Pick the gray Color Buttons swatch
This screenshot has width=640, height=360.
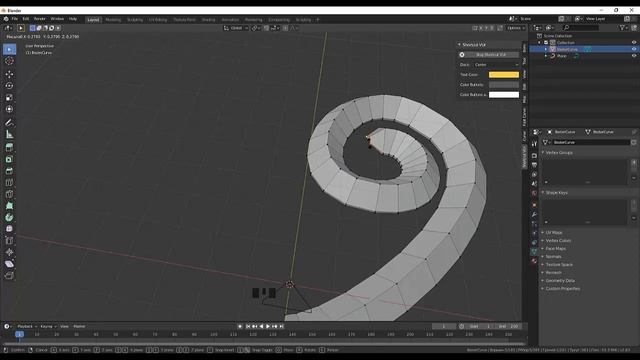(x=504, y=85)
